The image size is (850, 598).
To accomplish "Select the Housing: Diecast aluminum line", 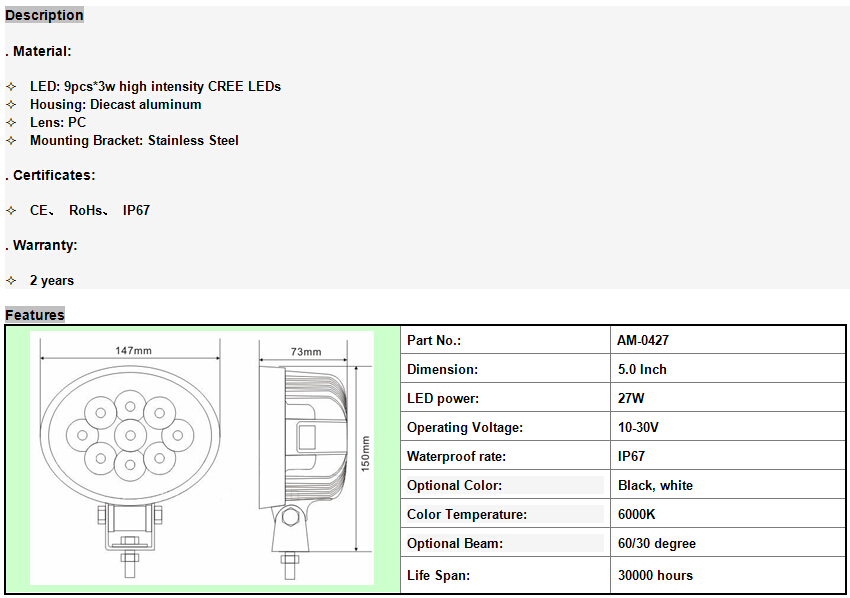I will pos(115,105).
